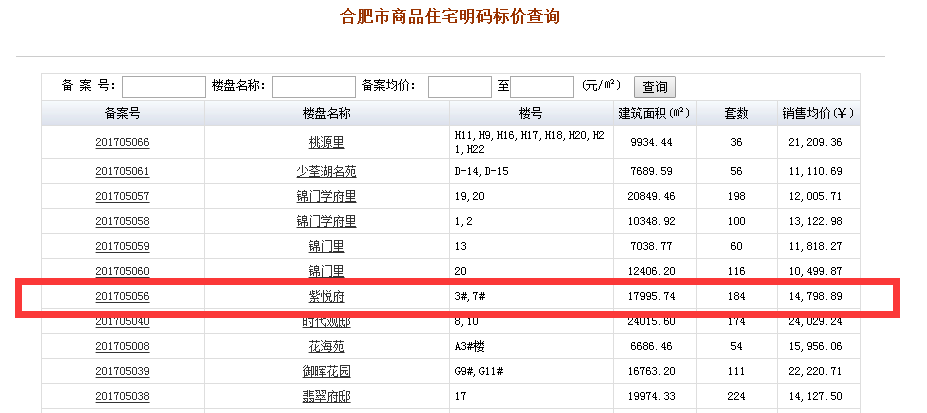
Task: Select the 翡翠府邸 property link
Action: pyautogui.click(x=326, y=397)
